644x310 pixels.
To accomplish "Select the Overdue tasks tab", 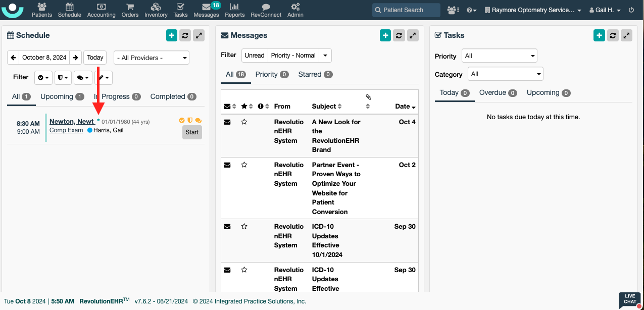I will pyautogui.click(x=498, y=93).
